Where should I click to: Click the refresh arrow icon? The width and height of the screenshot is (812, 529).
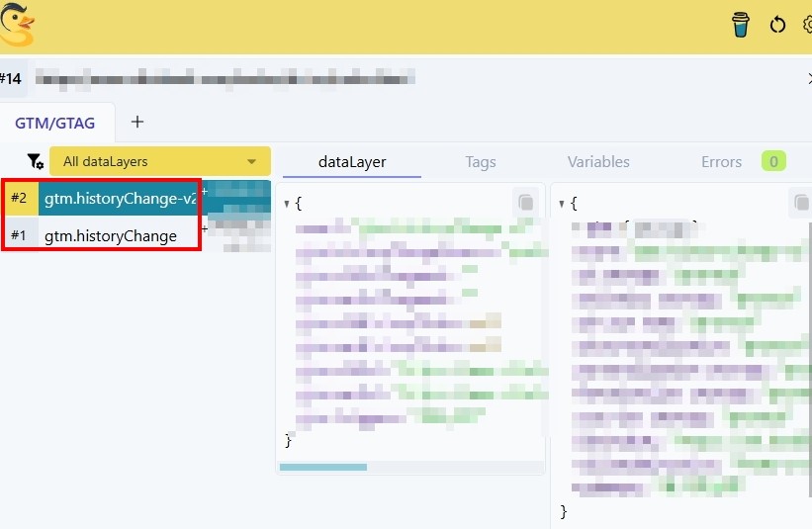tap(777, 26)
